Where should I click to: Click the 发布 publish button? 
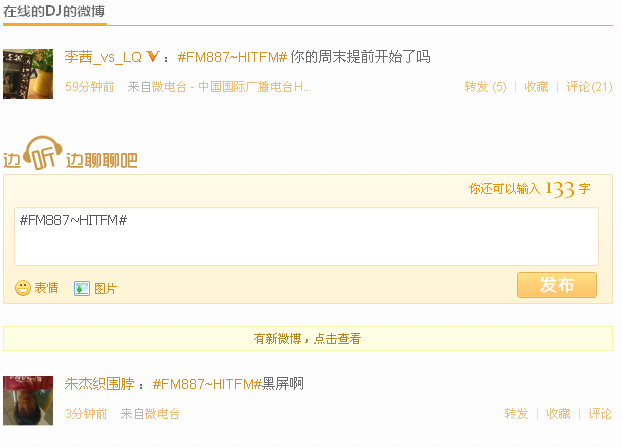click(x=557, y=285)
